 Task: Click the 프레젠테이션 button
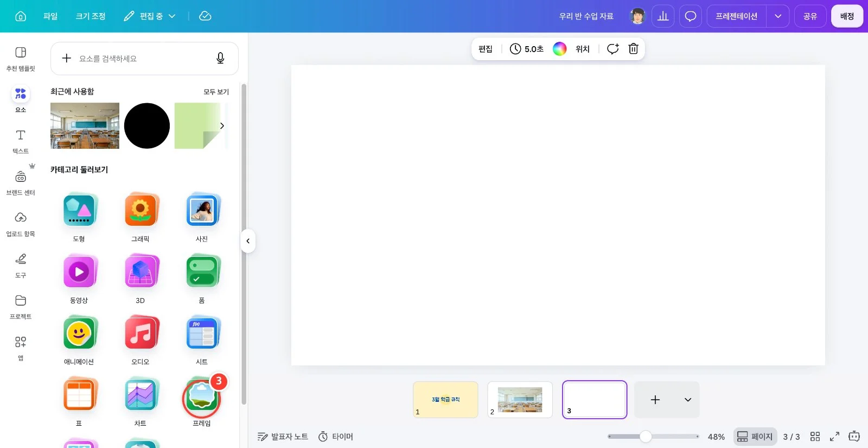pyautogui.click(x=736, y=16)
